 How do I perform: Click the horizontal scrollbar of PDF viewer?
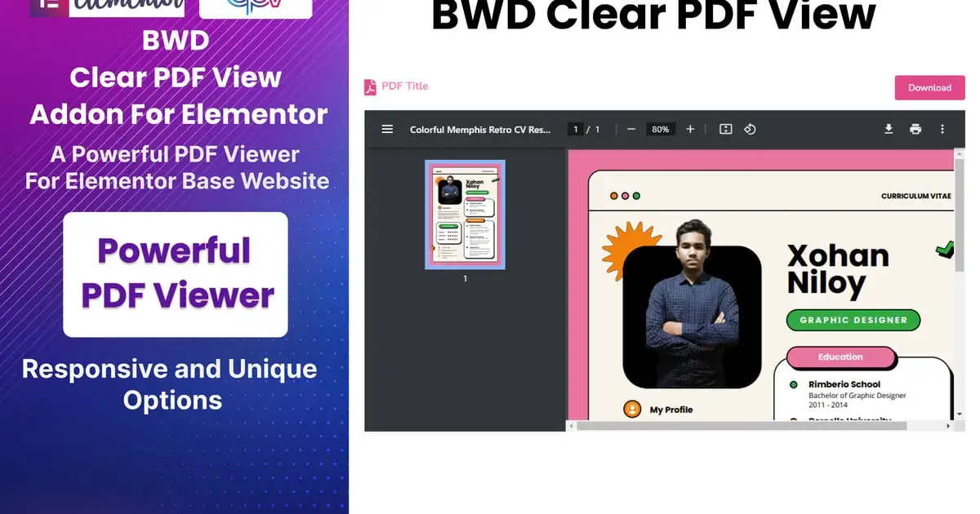pyautogui.click(x=742, y=426)
